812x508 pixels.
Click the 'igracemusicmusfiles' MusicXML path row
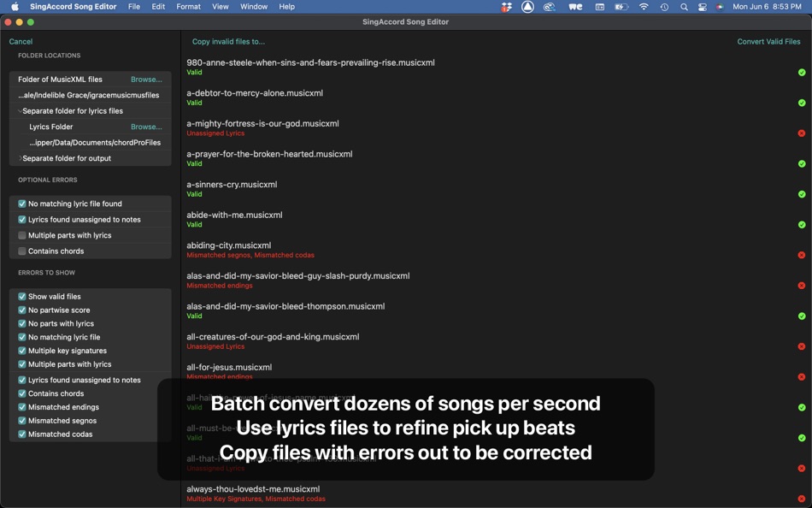tap(90, 96)
